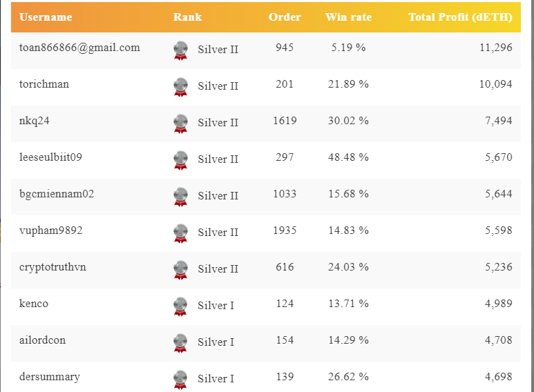Open the toan866866@gmail.com username

click(79, 48)
